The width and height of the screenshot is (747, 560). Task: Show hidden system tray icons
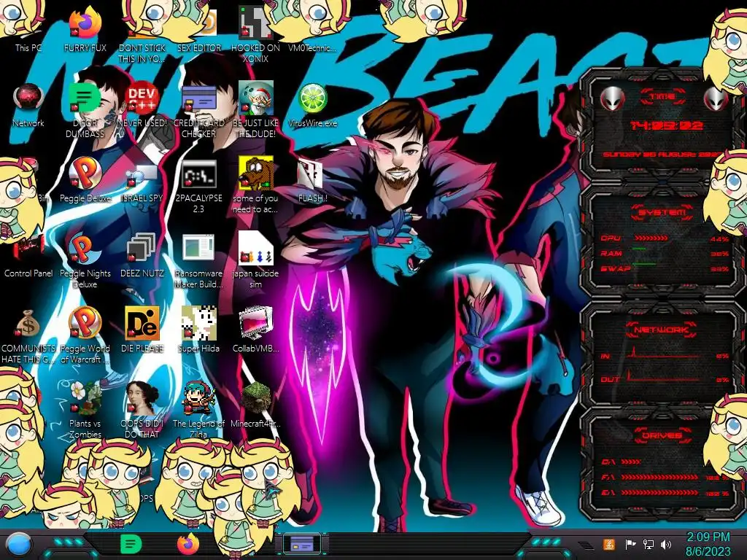click(x=586, y=544)
